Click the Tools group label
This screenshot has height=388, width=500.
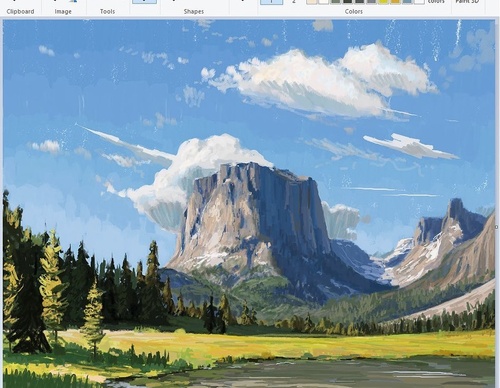point(107,11)
